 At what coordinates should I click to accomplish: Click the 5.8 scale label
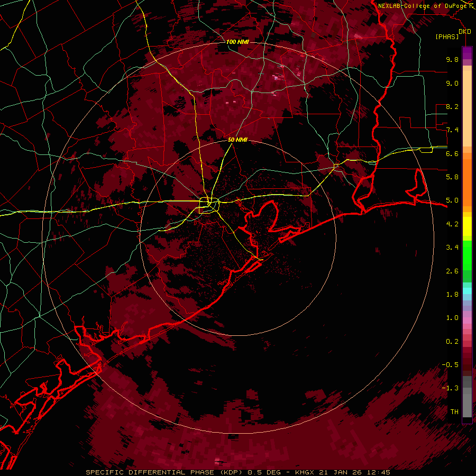click(452, 177)
